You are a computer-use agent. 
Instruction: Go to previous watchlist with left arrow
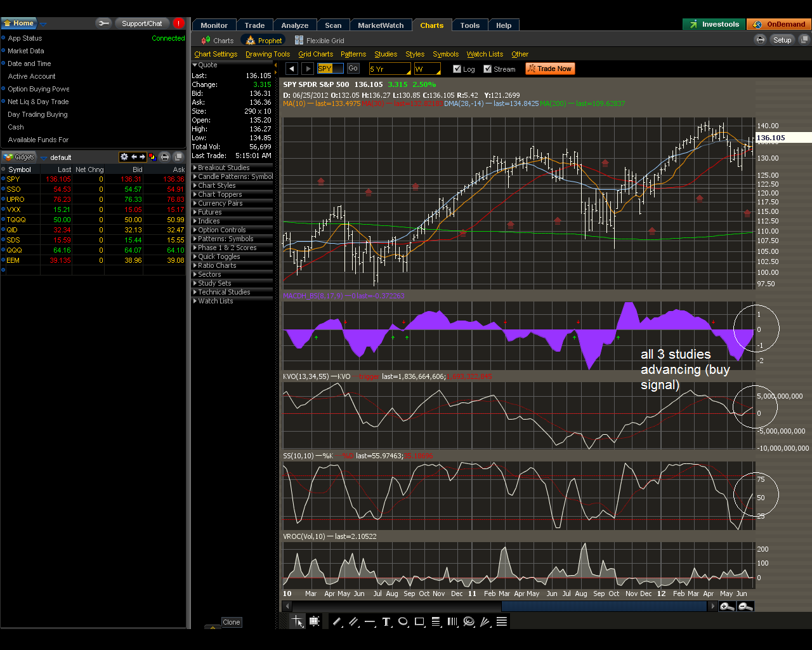click(x=134, y=157)
